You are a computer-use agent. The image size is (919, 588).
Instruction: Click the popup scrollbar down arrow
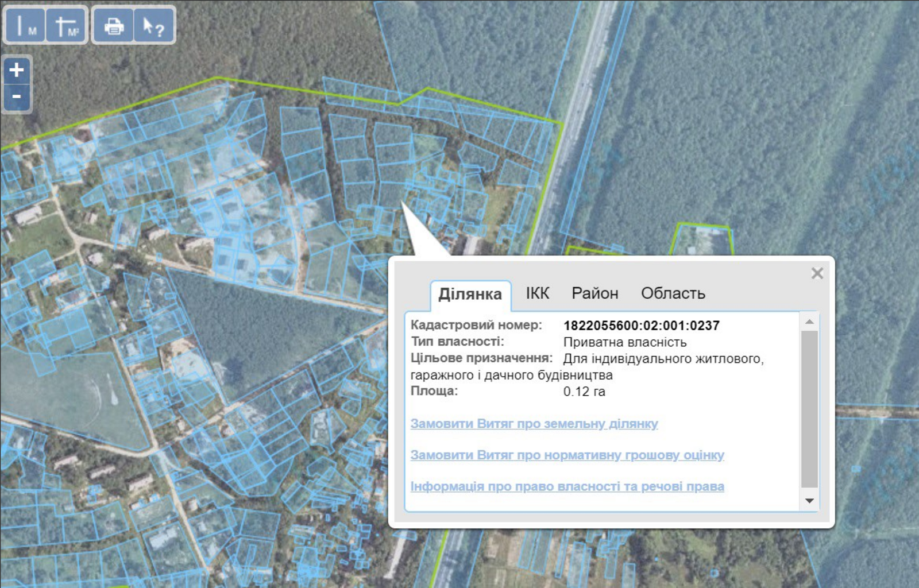809,501
